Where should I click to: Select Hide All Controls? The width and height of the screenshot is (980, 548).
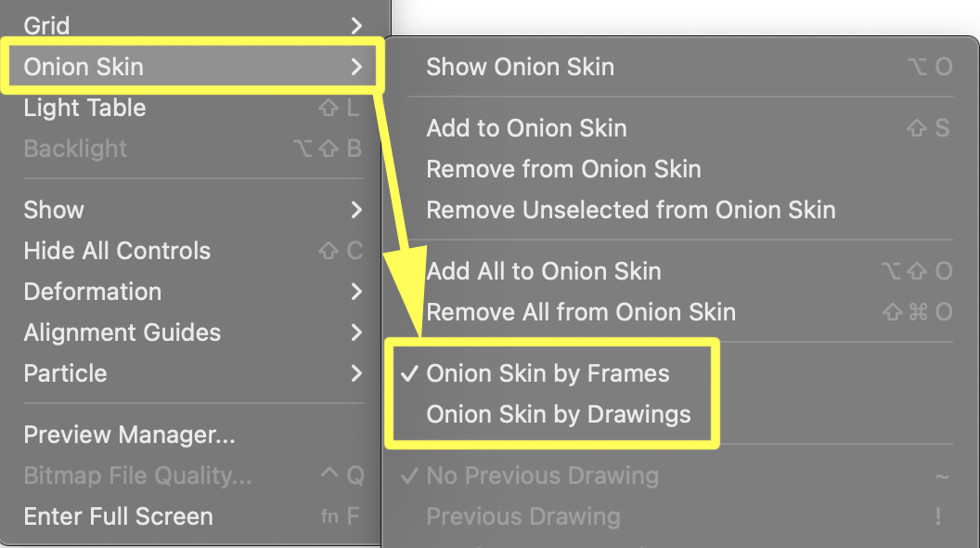coord(117,251)
